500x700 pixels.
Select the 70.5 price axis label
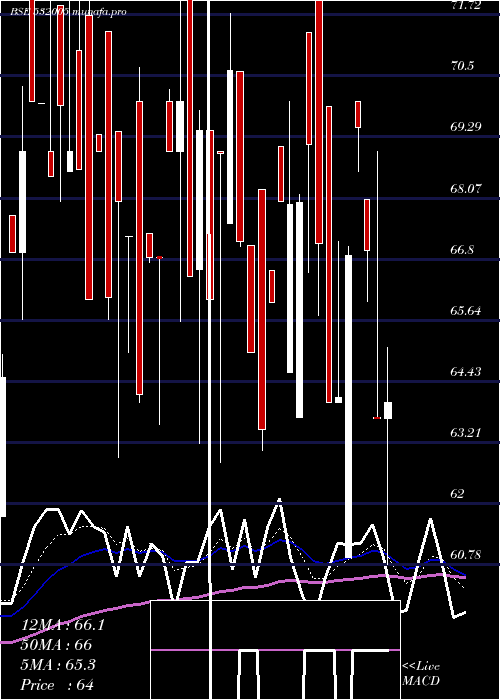[x=462, y=66]
